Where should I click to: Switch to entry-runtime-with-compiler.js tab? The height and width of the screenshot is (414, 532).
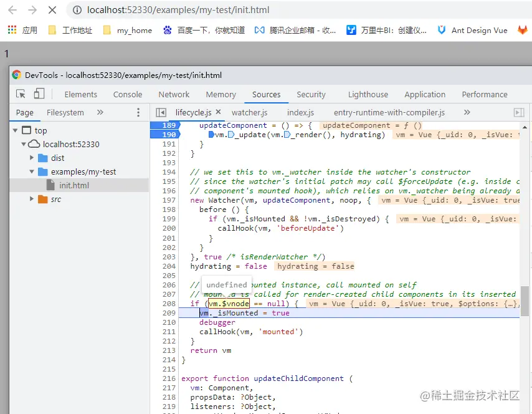(389, 112)
